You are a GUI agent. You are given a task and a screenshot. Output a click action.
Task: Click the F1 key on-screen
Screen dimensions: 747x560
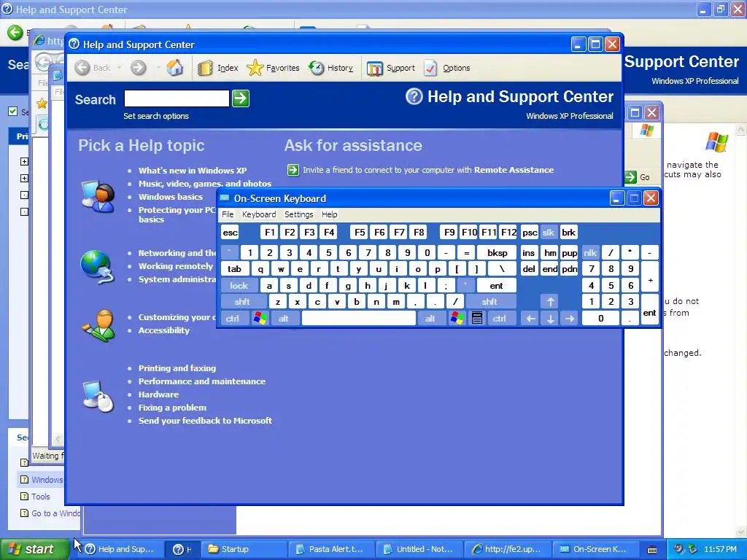270,233
